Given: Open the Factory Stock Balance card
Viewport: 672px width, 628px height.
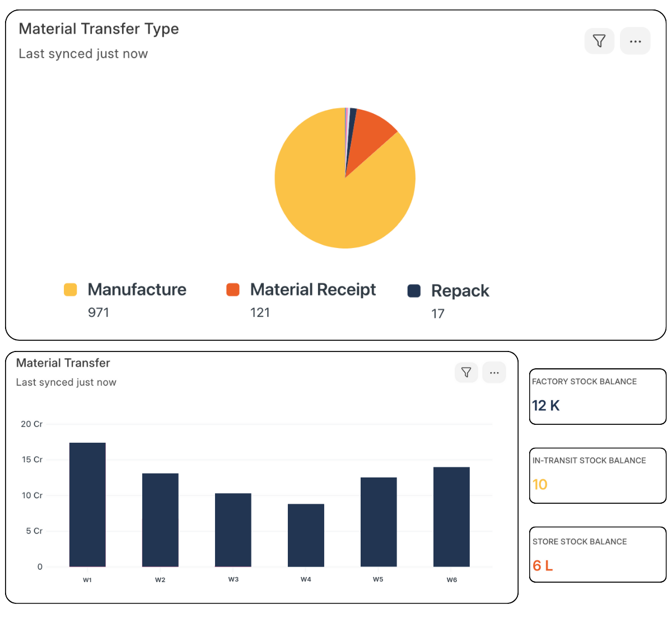Looking at the screenshot, I should [598, 396].
